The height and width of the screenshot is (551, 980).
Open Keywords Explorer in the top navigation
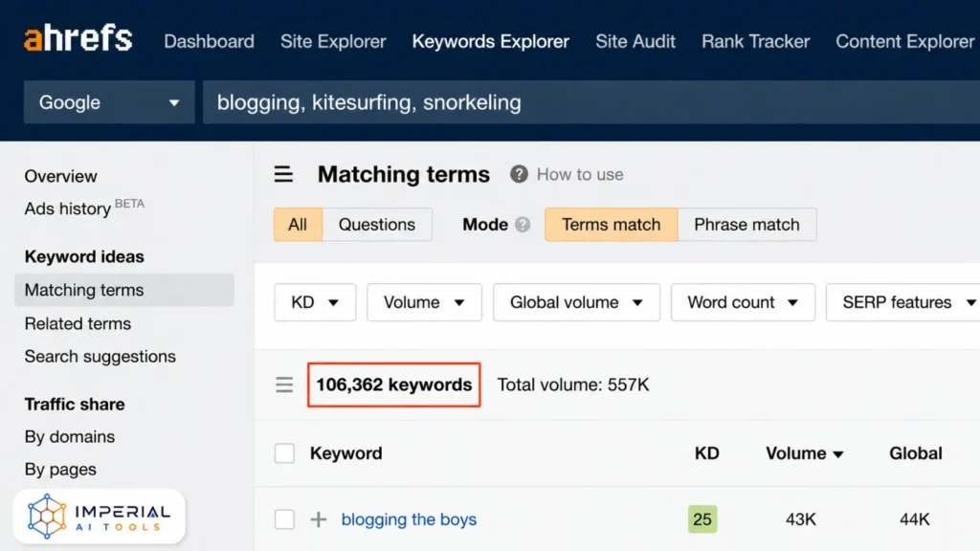pos(491,41)
